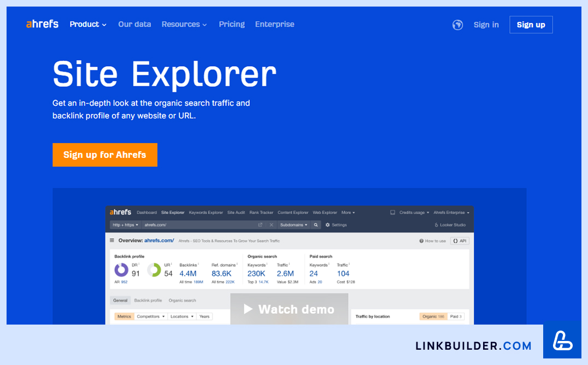Expand the Resources menu

point(184,25)
